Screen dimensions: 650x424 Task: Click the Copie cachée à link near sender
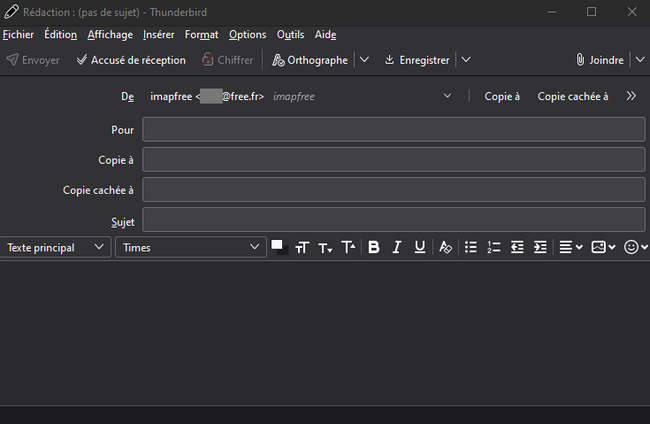point(573,97)
